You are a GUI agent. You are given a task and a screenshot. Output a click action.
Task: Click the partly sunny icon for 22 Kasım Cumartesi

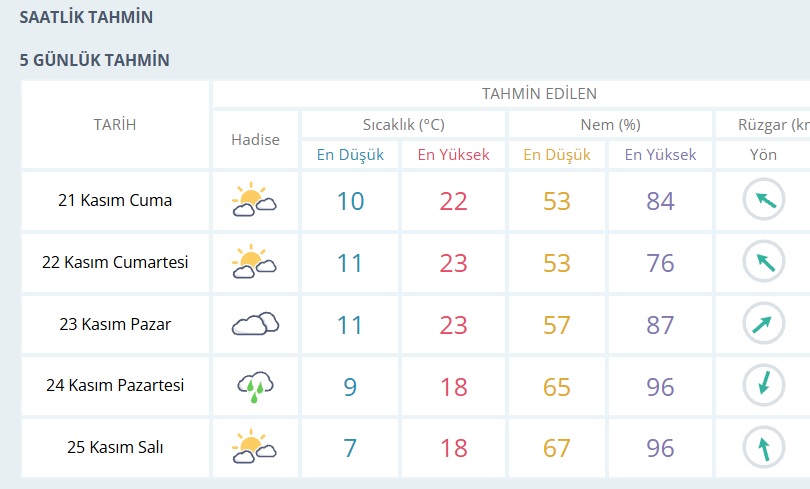tap(254, 263)
